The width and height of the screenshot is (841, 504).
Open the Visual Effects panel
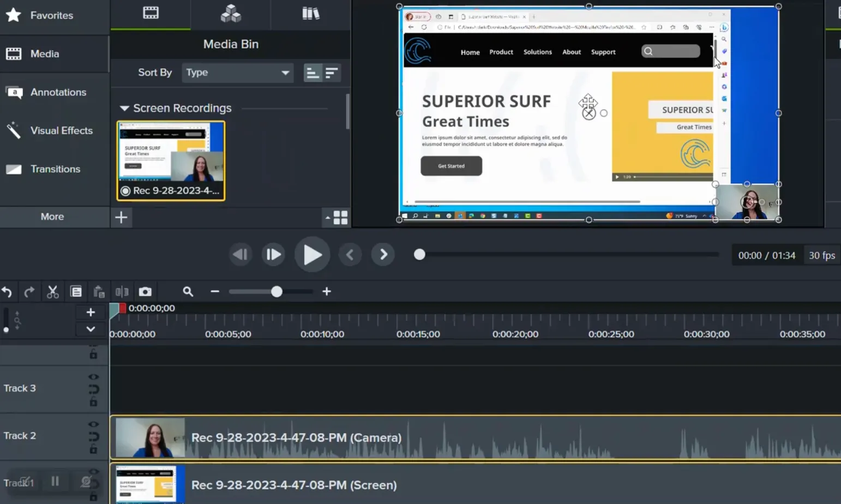[x=54, y=130]
